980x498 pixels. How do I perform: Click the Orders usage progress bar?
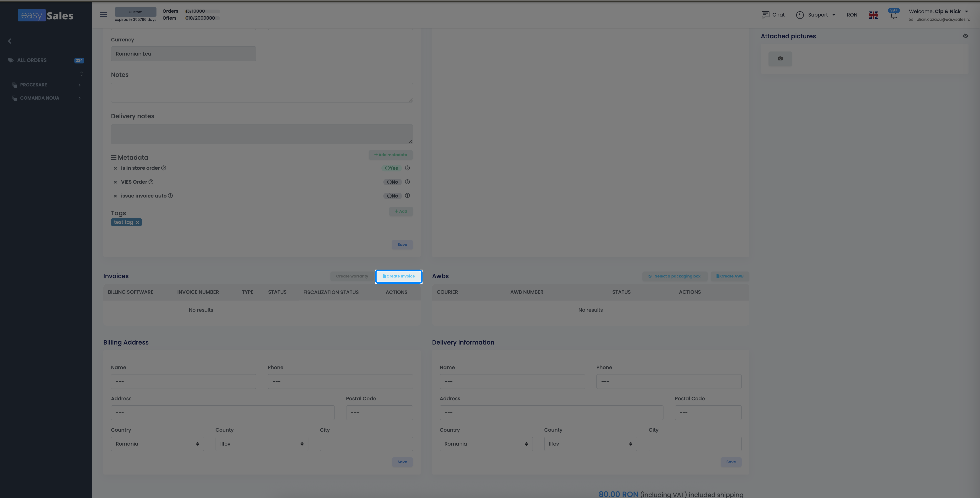(x=202, y=11)
